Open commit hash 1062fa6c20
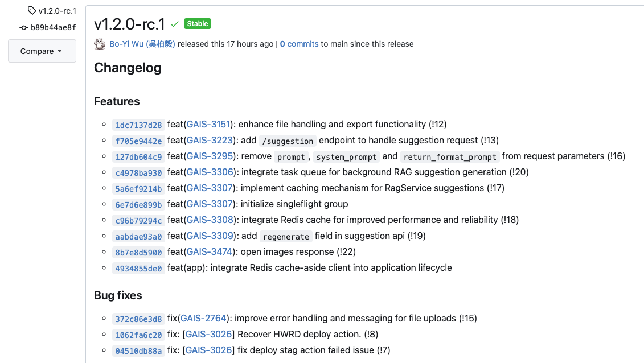Screen dimensions: 644x363 pos(138,335)
